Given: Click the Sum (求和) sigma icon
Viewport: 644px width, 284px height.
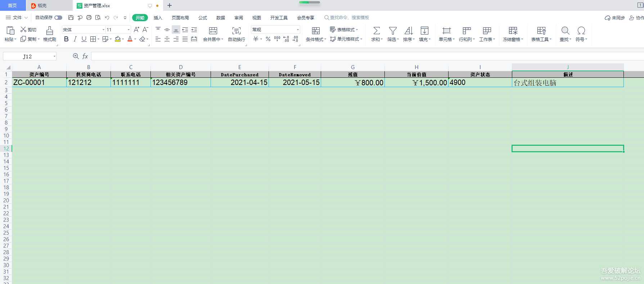Looking at the screenshot, I should pos(376,31).
